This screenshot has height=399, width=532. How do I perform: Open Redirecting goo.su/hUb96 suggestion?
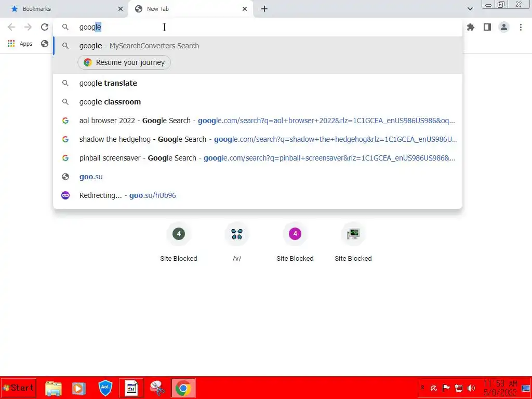258,195
